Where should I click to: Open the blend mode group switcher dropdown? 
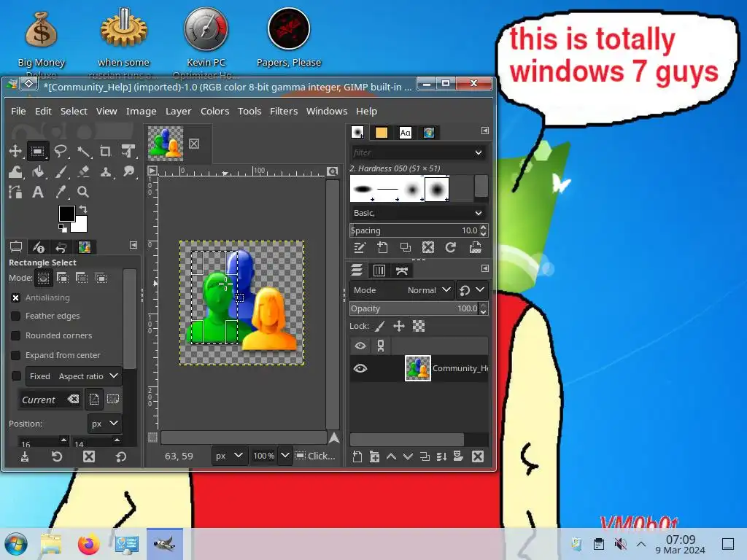coord(472,290)
